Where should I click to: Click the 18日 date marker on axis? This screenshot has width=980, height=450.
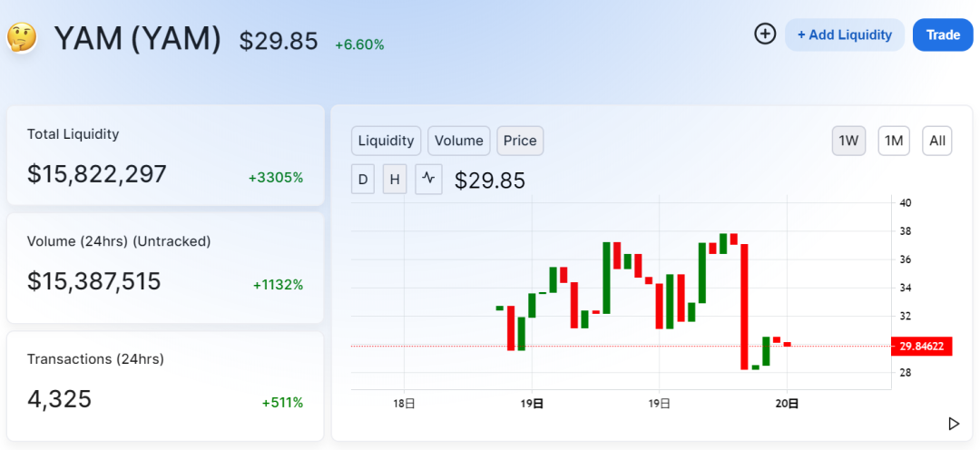405,404
